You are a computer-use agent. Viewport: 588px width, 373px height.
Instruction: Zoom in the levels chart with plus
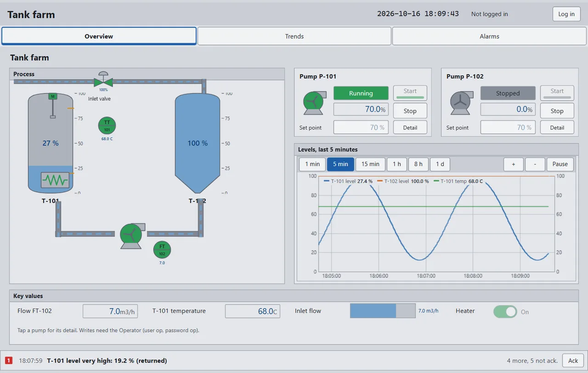pos(513,164)
